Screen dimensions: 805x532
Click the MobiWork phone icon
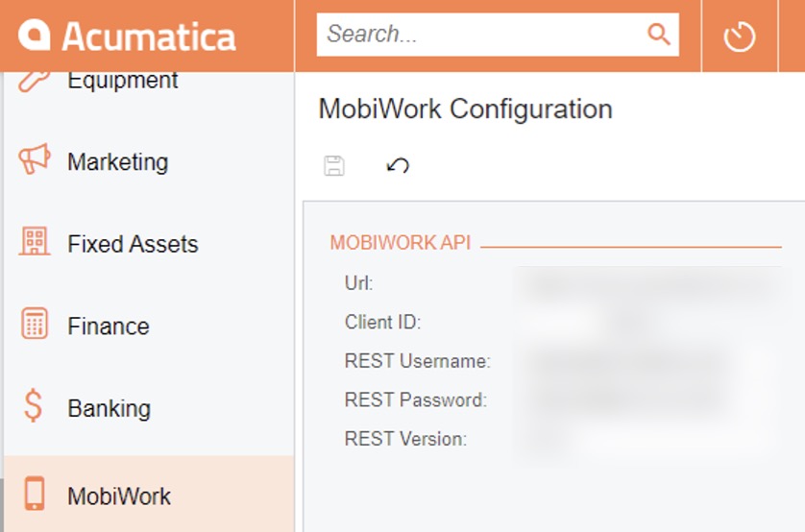tap(35, 494)
